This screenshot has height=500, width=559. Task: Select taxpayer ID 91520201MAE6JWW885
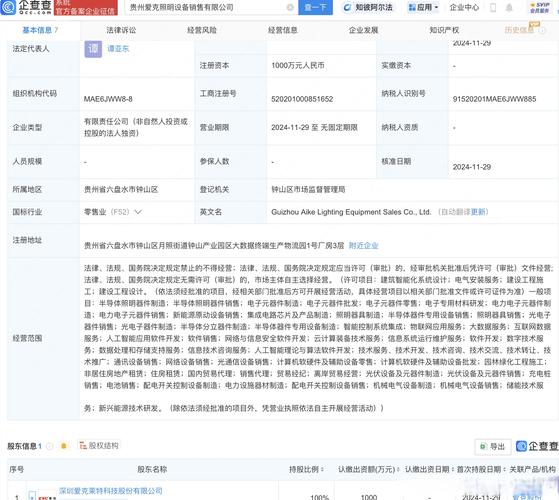(x=494, y=99)
